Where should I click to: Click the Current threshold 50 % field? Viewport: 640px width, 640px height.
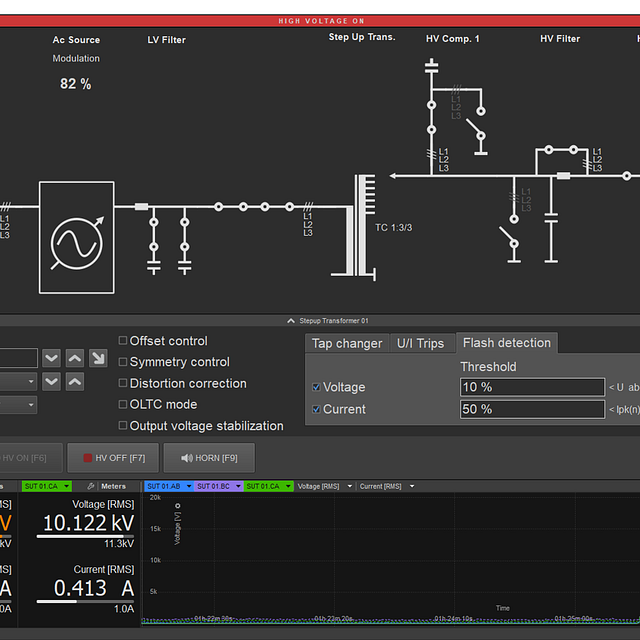(531, 409)
